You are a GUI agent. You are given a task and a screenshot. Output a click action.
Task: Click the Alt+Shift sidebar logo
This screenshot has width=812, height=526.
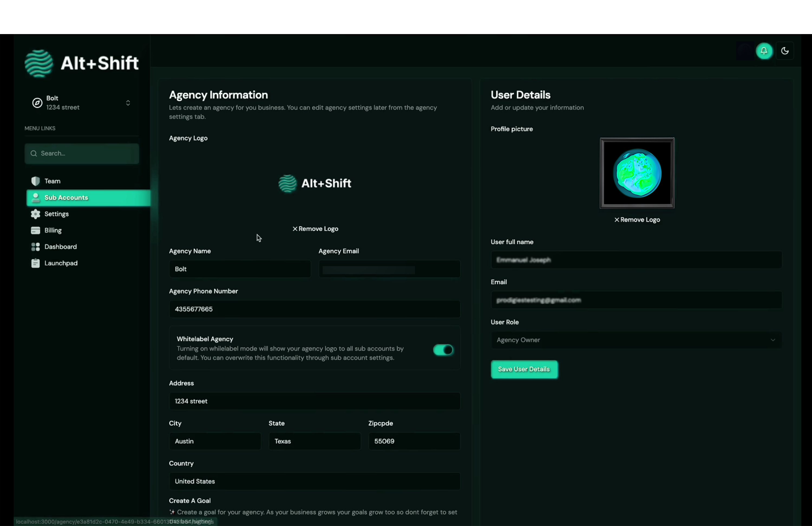pos(81,63)
